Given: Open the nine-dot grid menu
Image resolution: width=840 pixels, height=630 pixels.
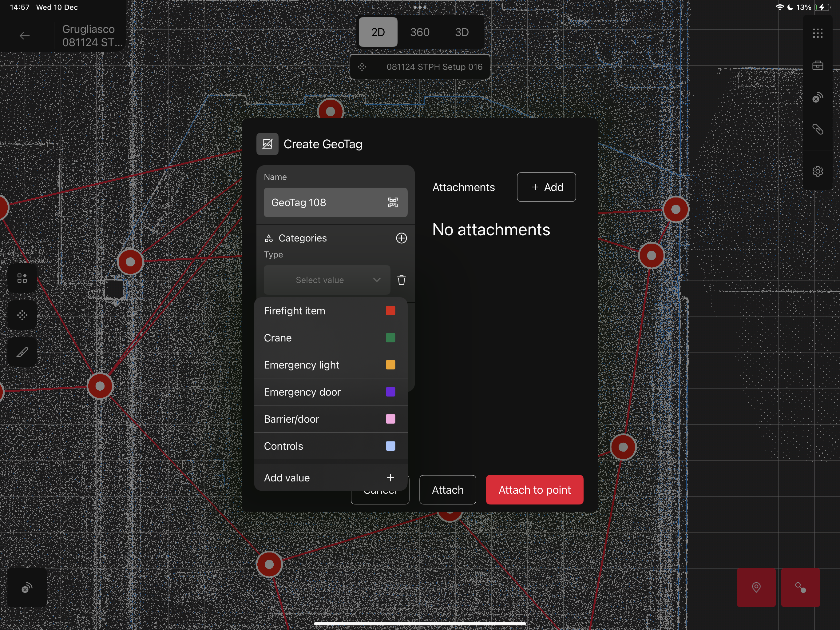Looking at the screenshot, I should [x=817, y=34].
